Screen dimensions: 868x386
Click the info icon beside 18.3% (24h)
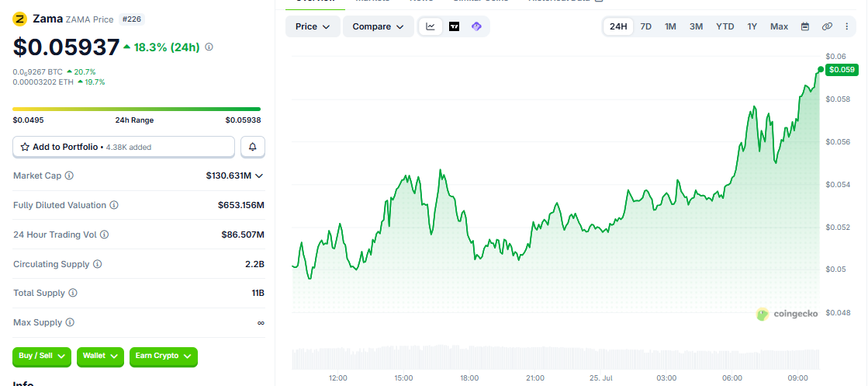click(209, 47)
